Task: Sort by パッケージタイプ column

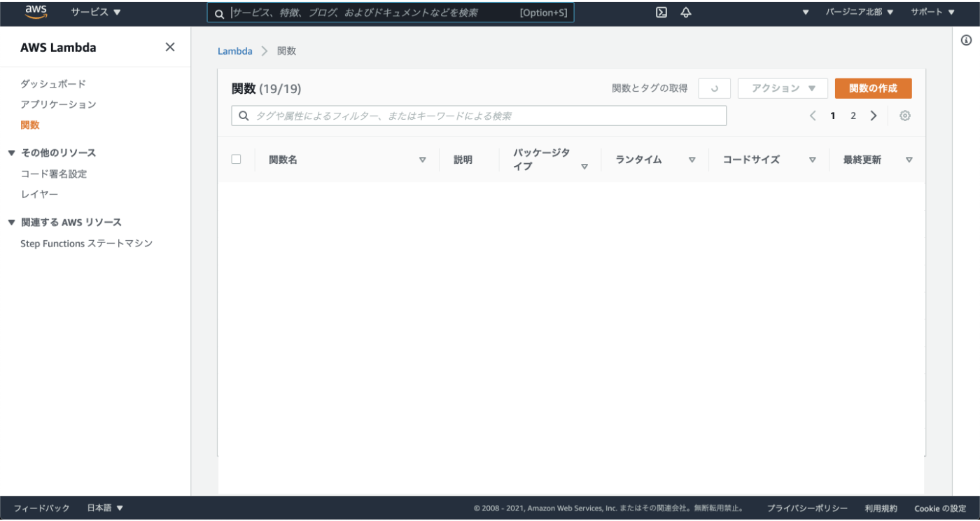Action: point(584,167)
